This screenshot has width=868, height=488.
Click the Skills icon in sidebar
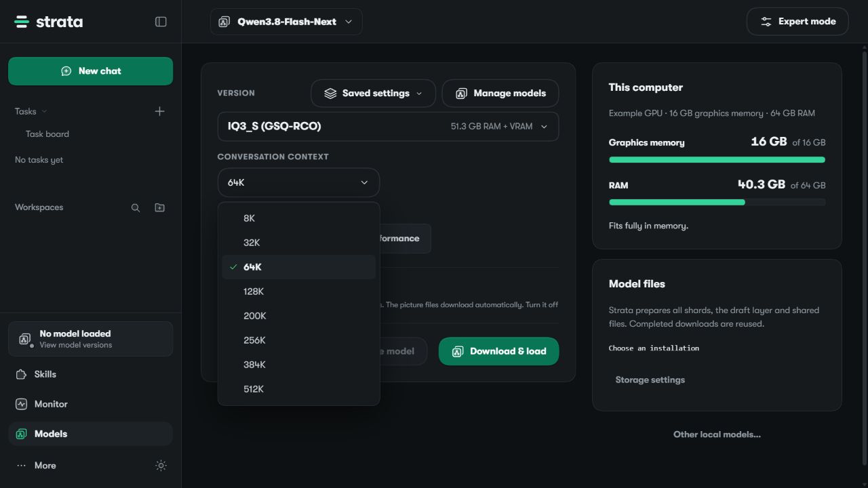pos(21,374)
